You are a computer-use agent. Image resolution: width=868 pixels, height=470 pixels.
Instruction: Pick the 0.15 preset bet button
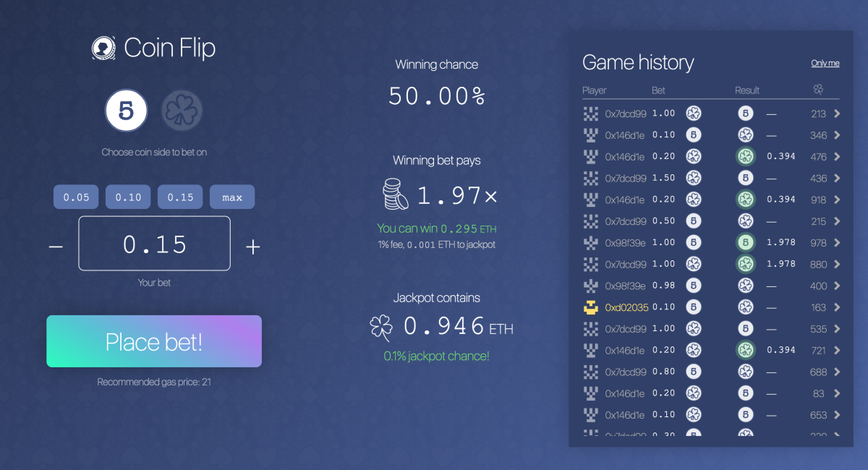[180, 197]
